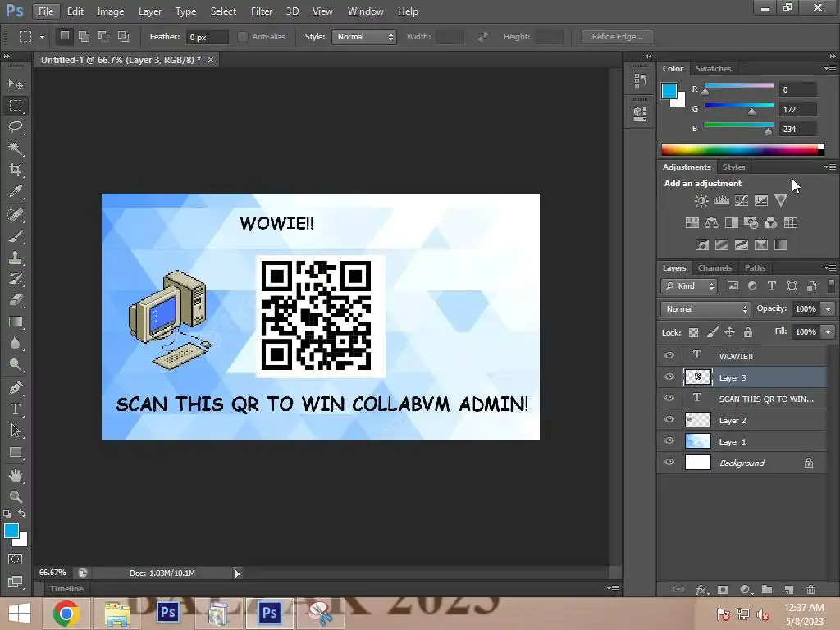840x630 pixels.
Task: Open the status bar info arrow
Action: [x=237, y=573]
